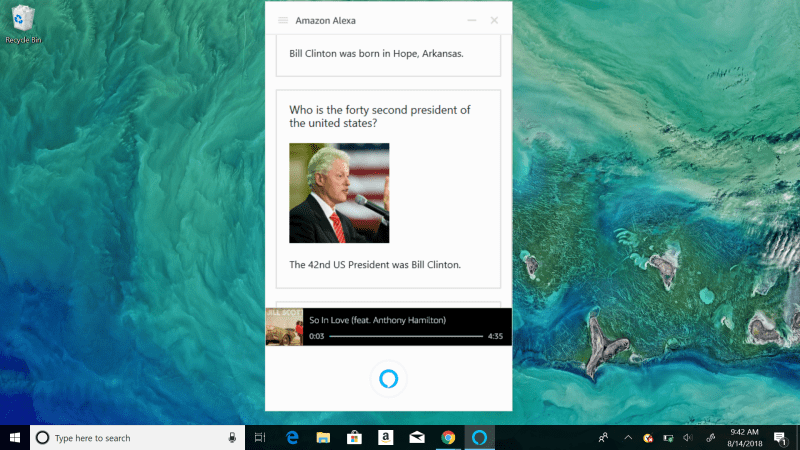800x450 pixels.
Task: Click the Bill Clinton photo
Action: point(339,193)
